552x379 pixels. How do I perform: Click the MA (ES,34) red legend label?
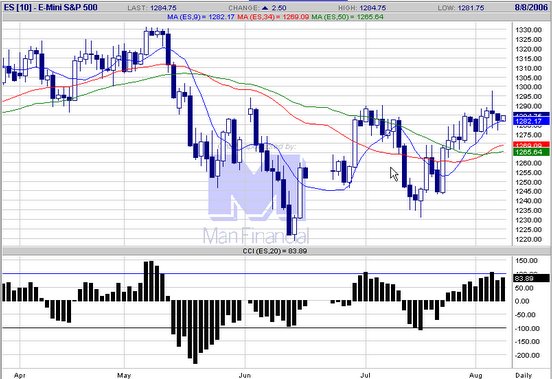coord(273,17)
